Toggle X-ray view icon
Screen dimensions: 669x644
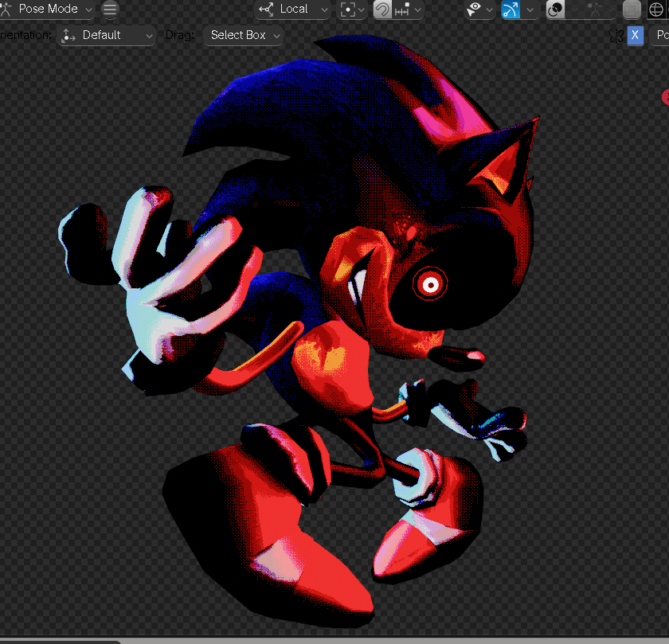point(632,9)
